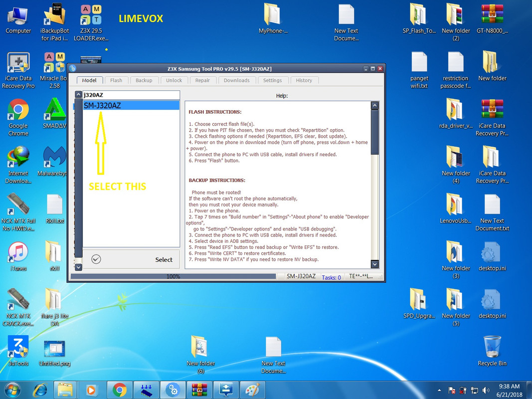Open Miracle Box 2.58 shortcut
532x399 pixels.
tap(54, 70)
